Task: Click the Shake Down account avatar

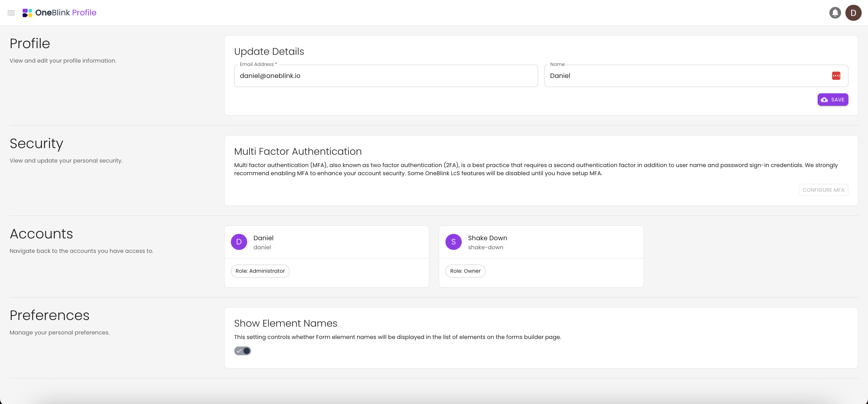Action: click(454, 242)
